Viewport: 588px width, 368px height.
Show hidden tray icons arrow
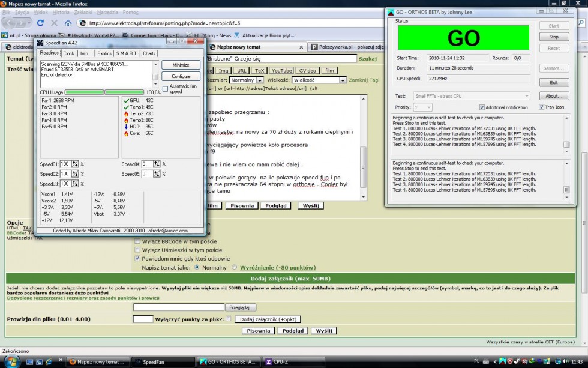[x=495, y=361]
